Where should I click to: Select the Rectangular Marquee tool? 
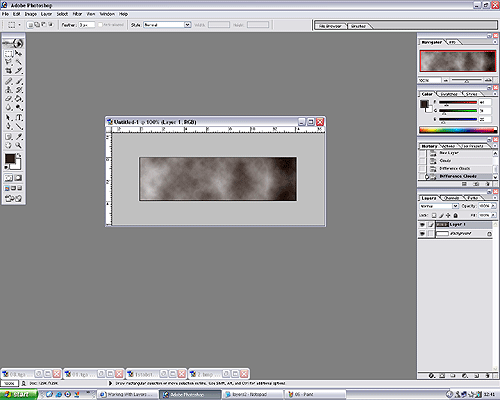click(9, 54)
